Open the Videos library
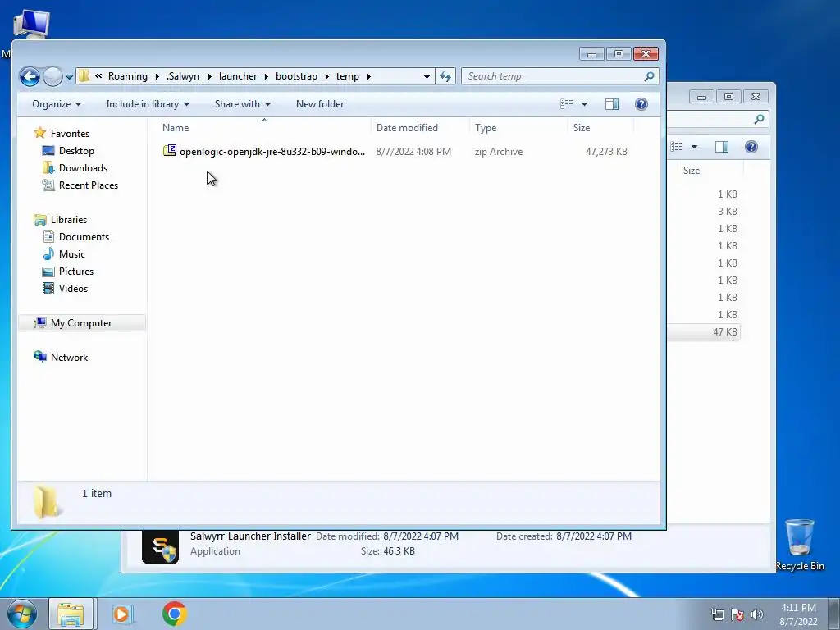Viewport: 840px width, 630px height. tap(73, 288)
